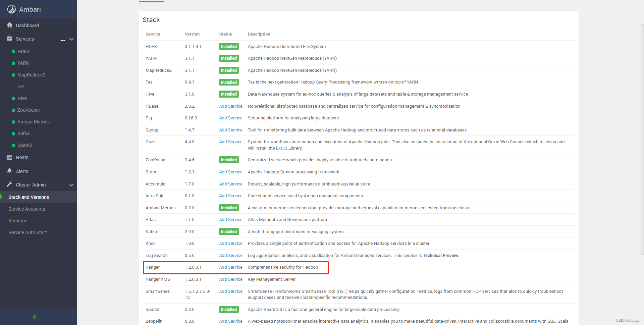Select Stack and Versions menu item

coord(29,197)
